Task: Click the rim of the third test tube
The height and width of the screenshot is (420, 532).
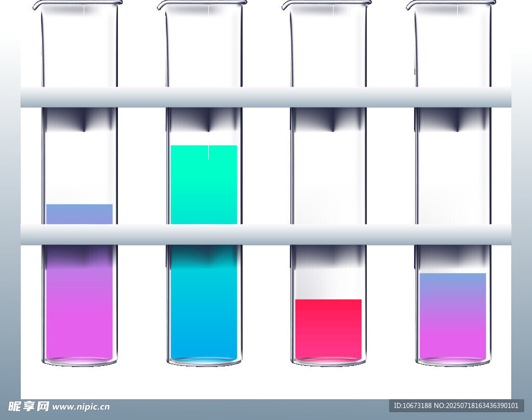Action: pyautogui.click(x=327, y=4)
